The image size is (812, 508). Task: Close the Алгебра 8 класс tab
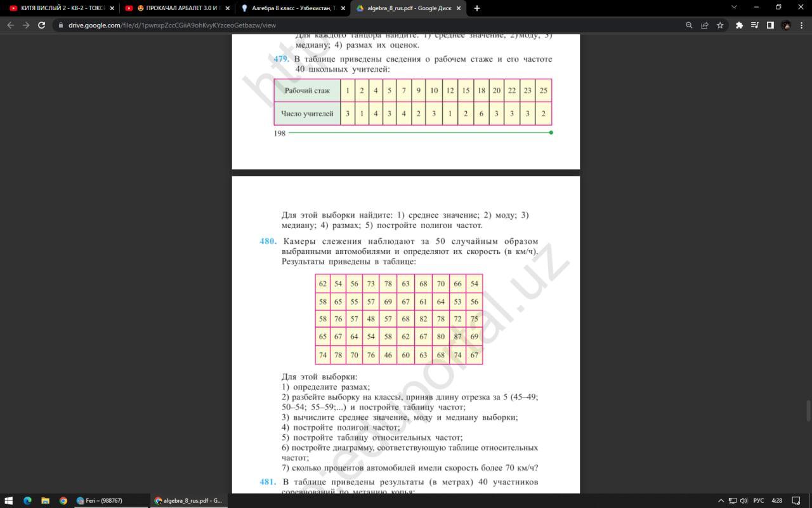click(343, 8)
